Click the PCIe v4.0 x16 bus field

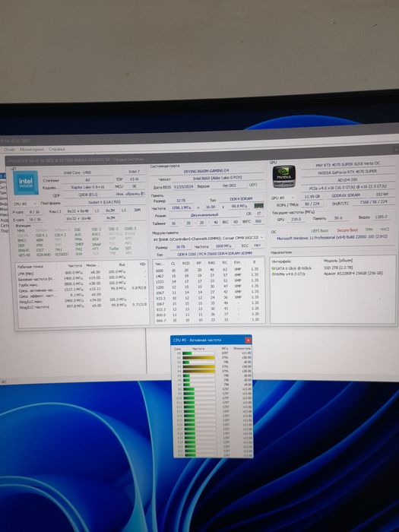coord(348,187)
